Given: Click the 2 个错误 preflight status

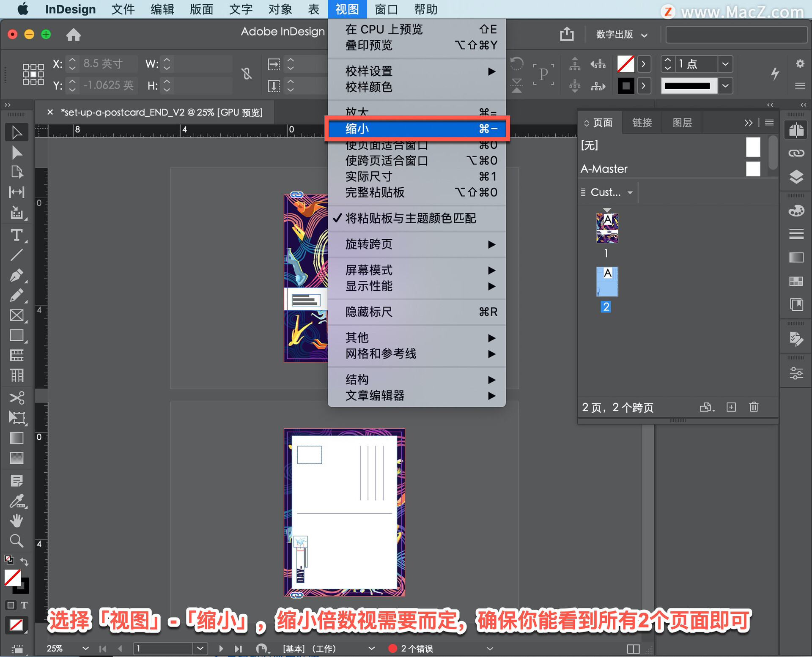Looking at the screenshot, I should click(416, 648).
